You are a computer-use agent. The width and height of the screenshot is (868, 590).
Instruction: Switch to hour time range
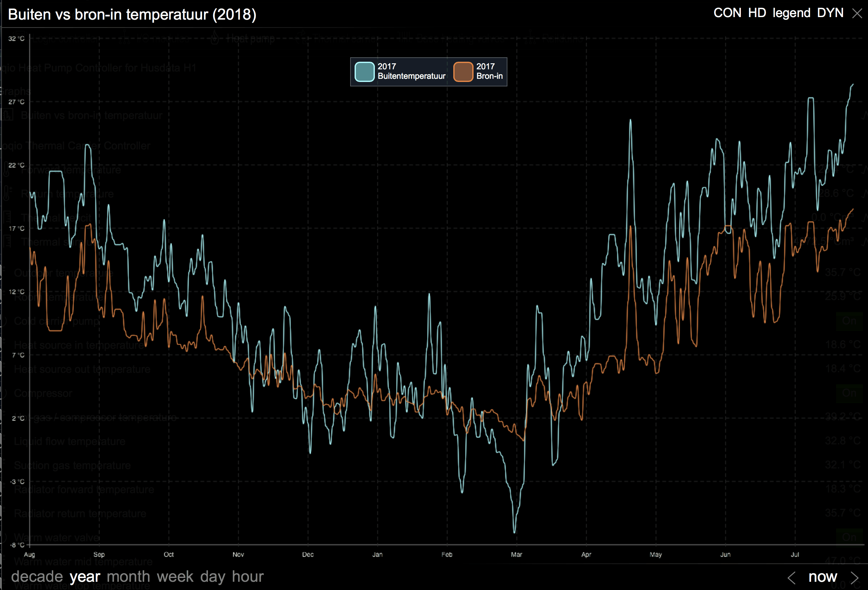(x=248, y=577)
